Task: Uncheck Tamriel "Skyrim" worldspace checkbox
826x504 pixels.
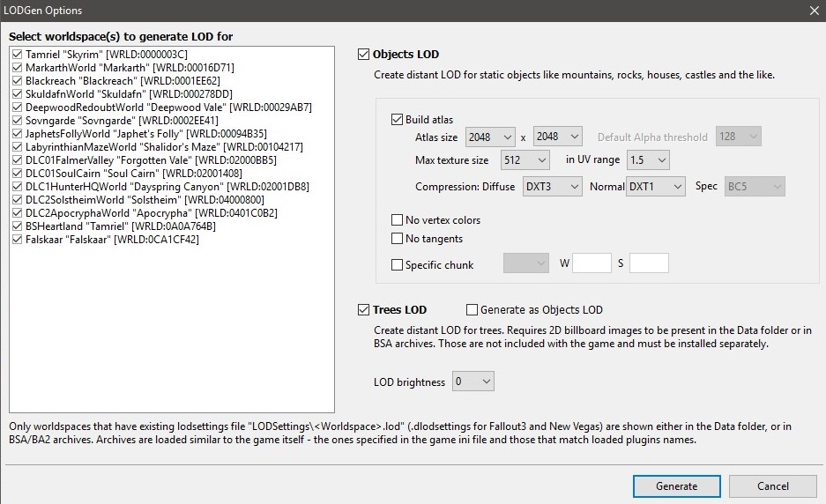Action: coord(17,55)
